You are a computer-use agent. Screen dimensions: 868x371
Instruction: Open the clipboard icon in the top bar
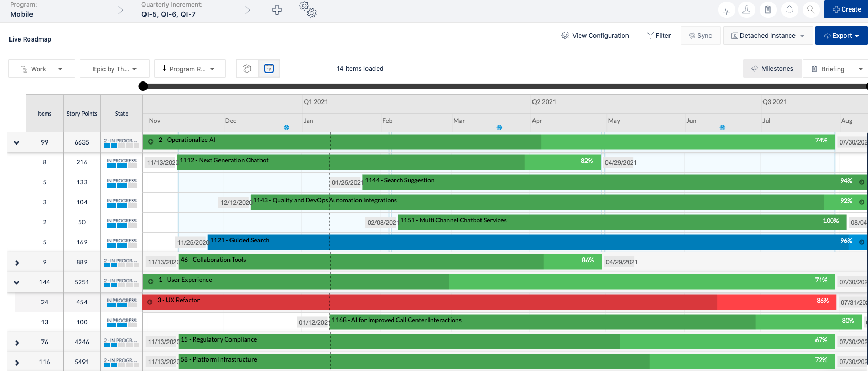[768, 9]
